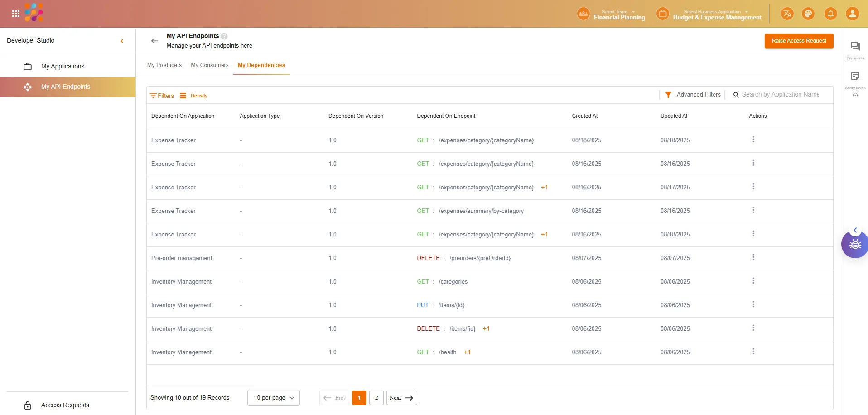This screenshot has width=868, height=415.
Task: Expand the 10 per page dropdown
Action: (x=273, y=398)
